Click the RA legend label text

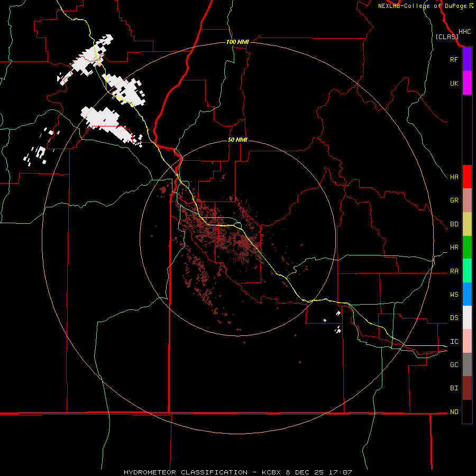[454, 271]
